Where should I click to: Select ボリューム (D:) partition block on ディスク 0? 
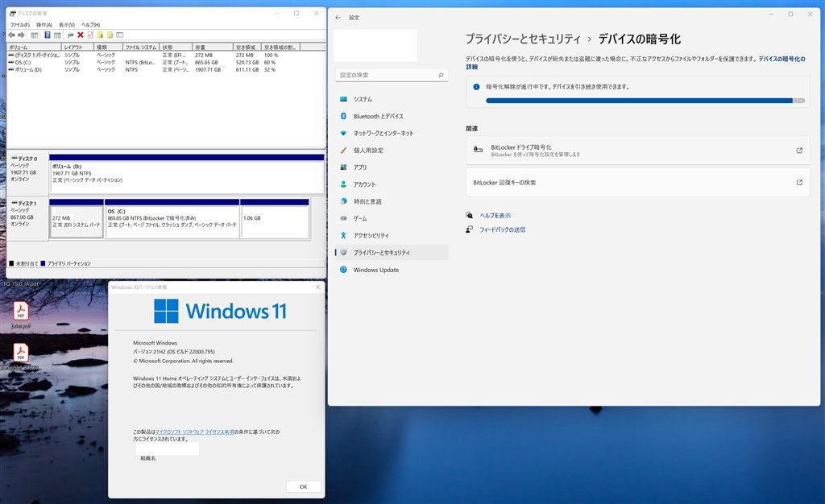186,174
